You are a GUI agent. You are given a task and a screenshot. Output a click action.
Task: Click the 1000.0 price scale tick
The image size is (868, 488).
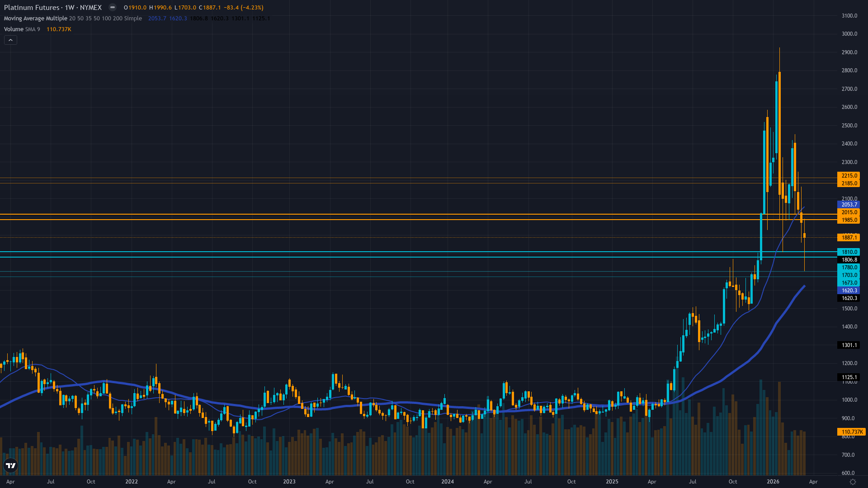pos(849,400)
